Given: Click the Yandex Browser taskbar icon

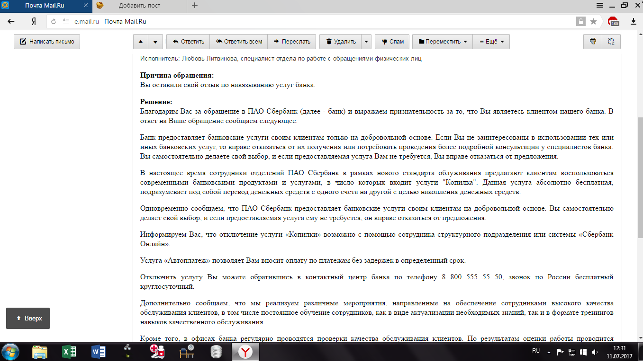Looking at the screenshot, I should coord(245,352).
